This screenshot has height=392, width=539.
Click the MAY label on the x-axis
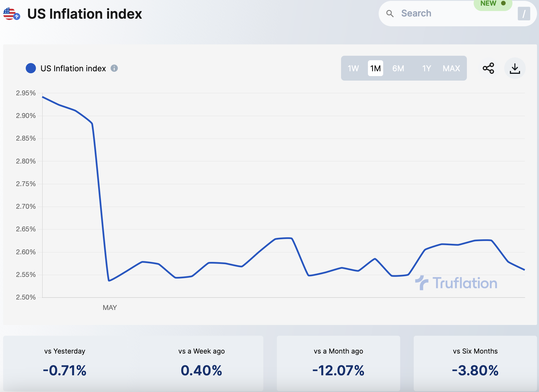[x=110, y=307]
